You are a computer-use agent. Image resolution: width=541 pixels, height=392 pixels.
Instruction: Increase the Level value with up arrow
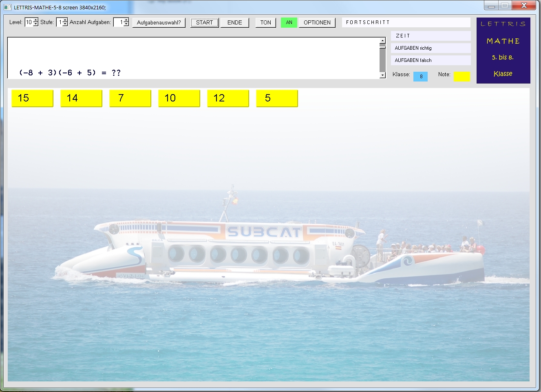[x=36, y=20]
